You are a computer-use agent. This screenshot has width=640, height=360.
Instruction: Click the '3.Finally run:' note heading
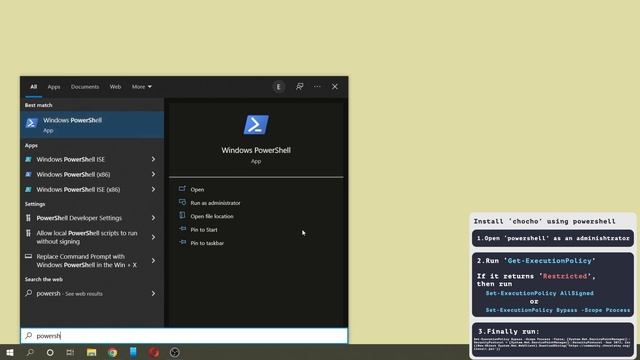tap(508, 331)
